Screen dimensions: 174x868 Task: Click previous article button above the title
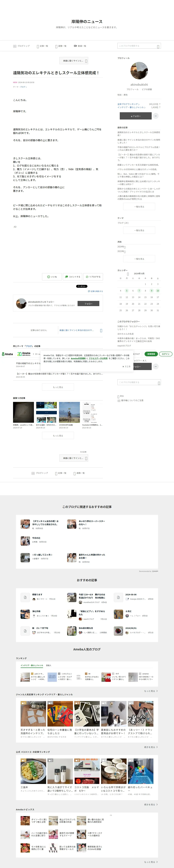(x=74, y=61)
